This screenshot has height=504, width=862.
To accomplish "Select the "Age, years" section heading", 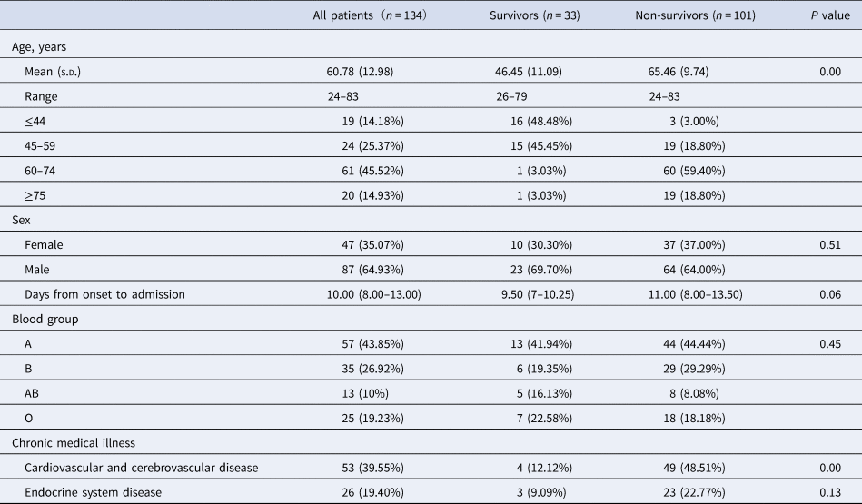I will 40,46.
